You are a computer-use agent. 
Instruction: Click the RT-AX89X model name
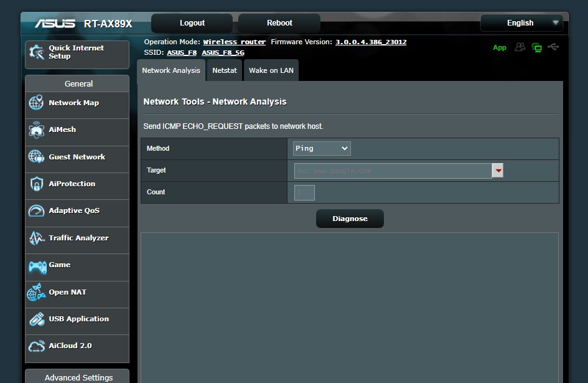click(x=108, y=24)
